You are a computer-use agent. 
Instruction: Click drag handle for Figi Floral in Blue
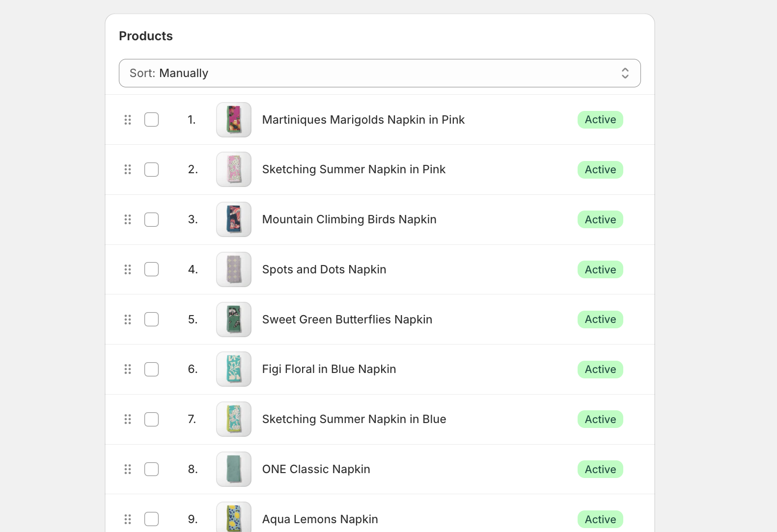tap(128, 369)
